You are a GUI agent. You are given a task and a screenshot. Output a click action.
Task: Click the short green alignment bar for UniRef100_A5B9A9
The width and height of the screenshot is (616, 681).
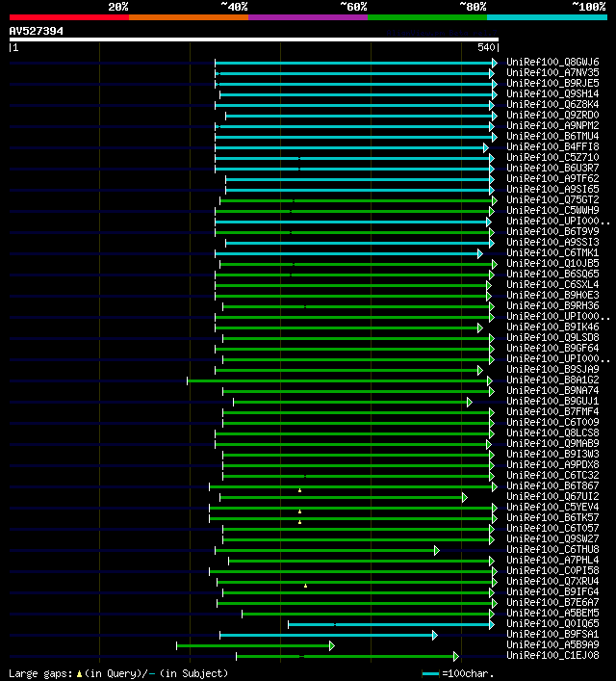(x=255, y=645)
